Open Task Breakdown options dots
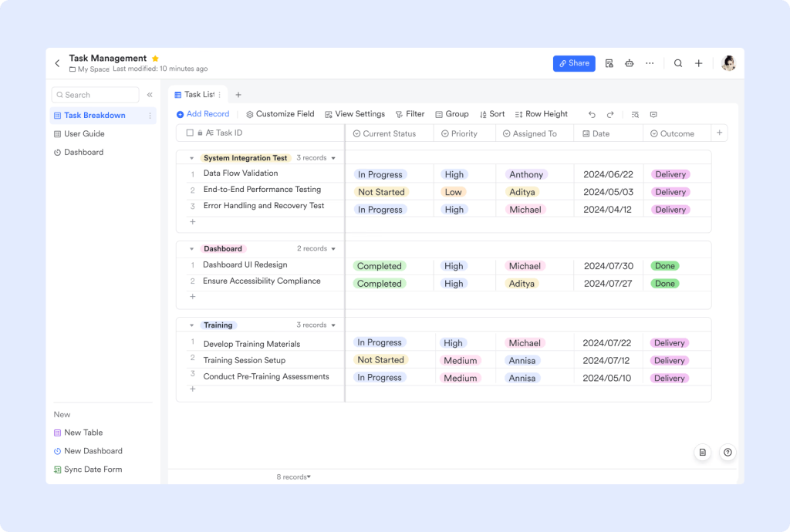Viewport: 790px width, 532px height. coord(150,115)
